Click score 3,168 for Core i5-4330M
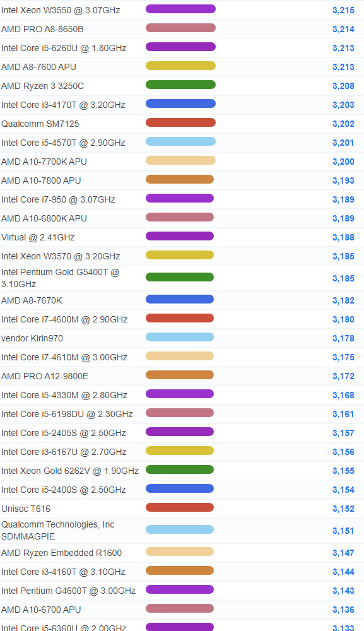The width and height of the screenshot is (364, 631). 343,395
